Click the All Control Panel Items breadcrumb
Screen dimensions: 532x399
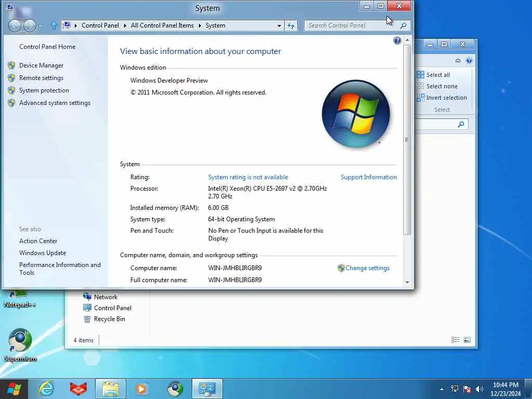162,25
